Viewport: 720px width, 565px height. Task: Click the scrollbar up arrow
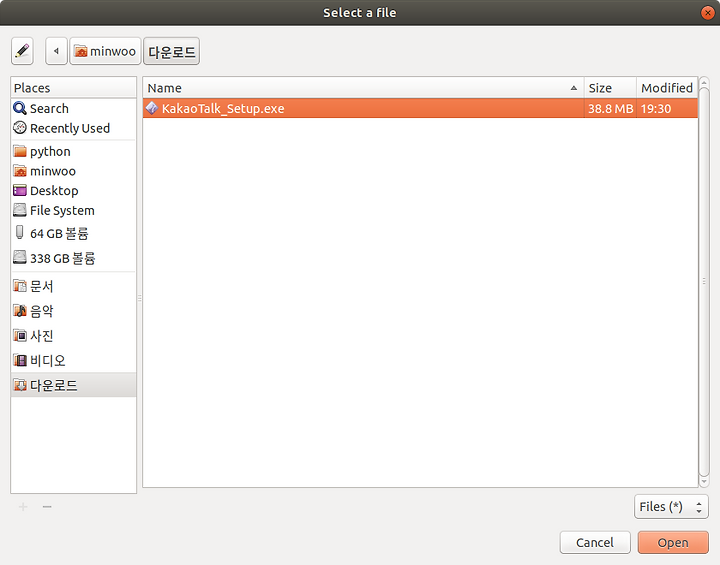704,82
